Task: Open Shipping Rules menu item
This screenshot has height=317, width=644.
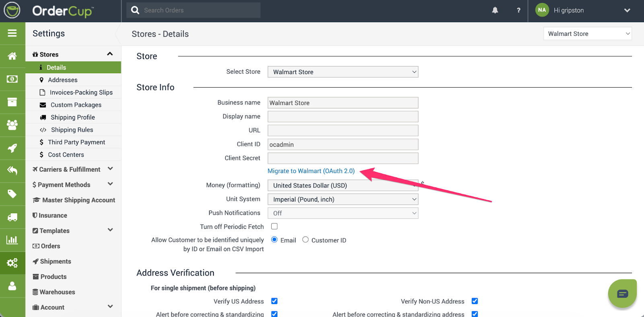Action: click(73, 130)
